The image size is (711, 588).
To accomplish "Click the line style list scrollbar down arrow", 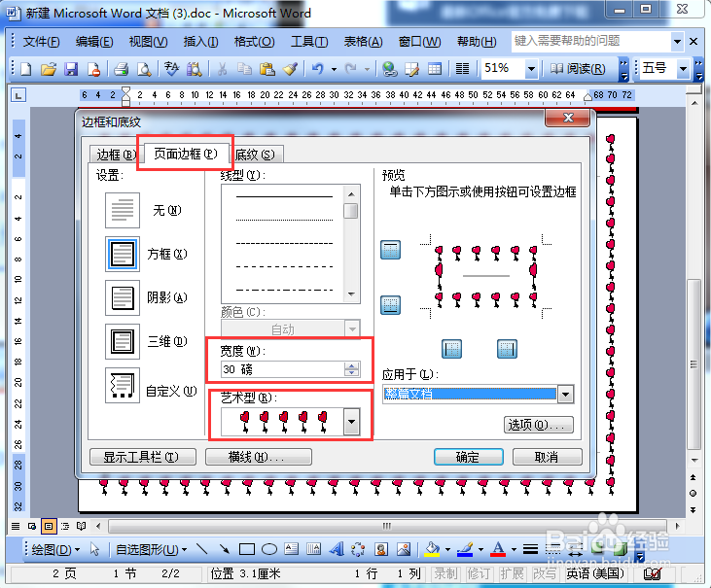I will [351, 294].
